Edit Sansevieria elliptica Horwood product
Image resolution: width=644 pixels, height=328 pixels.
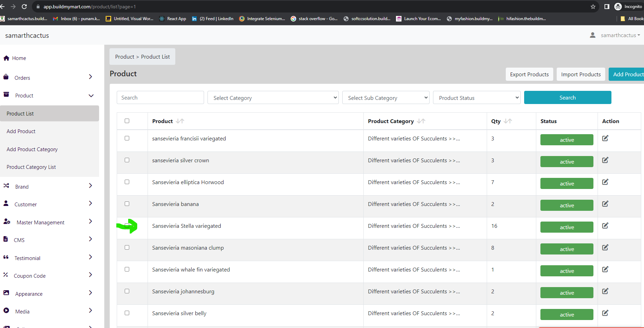pyautogui.click(x=605, y=182)
